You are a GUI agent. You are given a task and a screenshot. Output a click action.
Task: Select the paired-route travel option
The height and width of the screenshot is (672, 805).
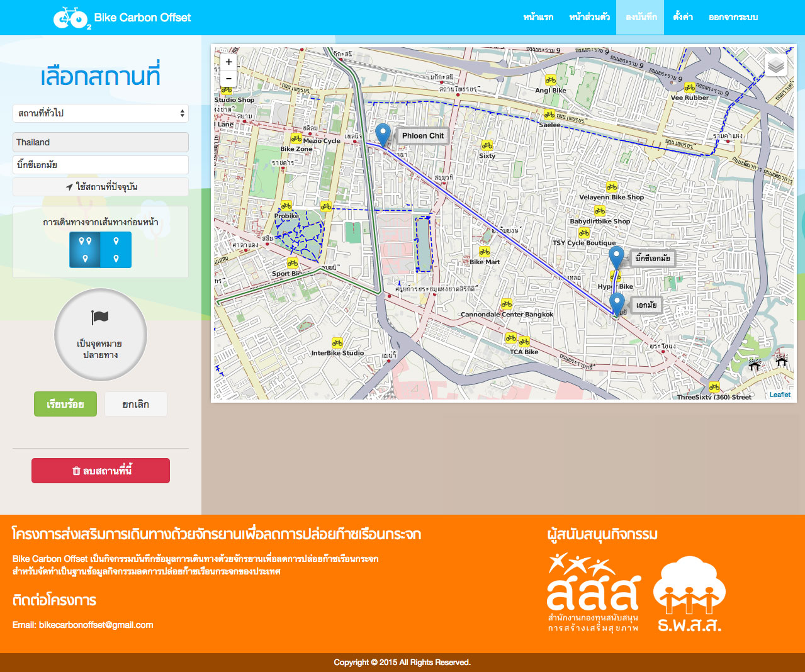tap(85, 250)
